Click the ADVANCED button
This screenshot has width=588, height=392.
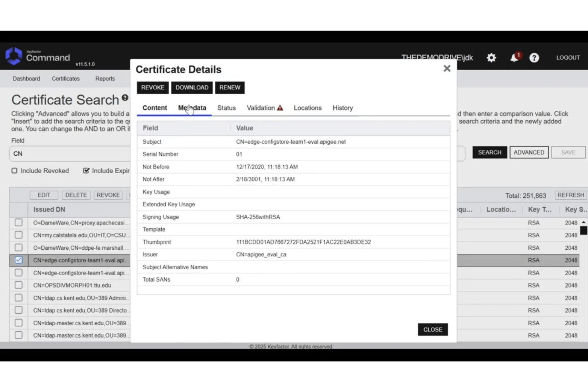pos(529,153)
